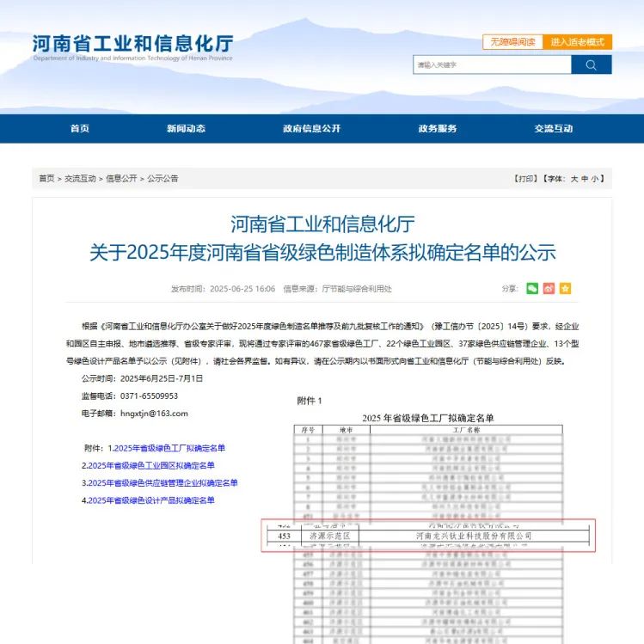Click the article title 关于2025年度河南省省级绿色制造体系拟确定名单的公示
Image resolution: width=644 pixels, height=644 pixels.
click(322, 252)
